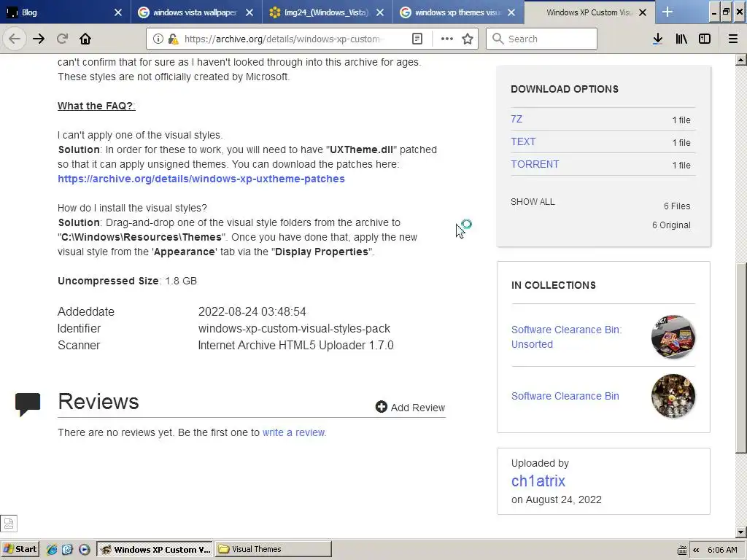Image resolution: width=747 pixels, height=560 pixels.
Task: Reload the page with the refresh icon
Action: pos(62,39)
